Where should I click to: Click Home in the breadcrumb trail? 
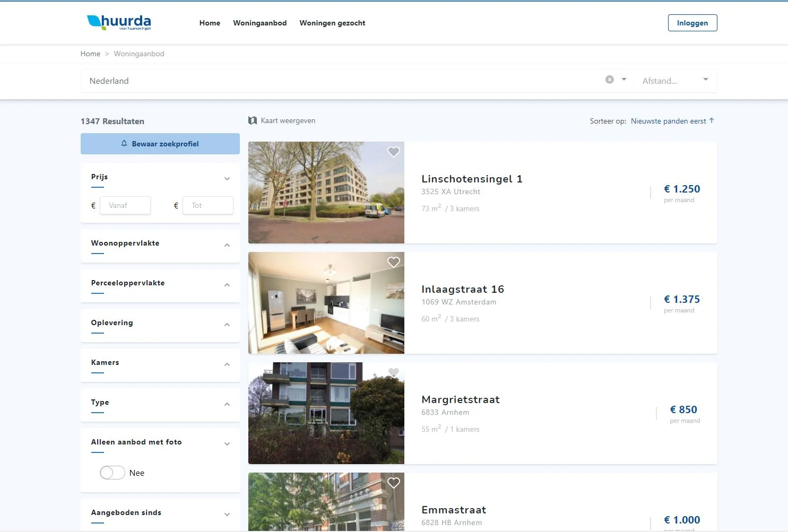tap(90, 54)
